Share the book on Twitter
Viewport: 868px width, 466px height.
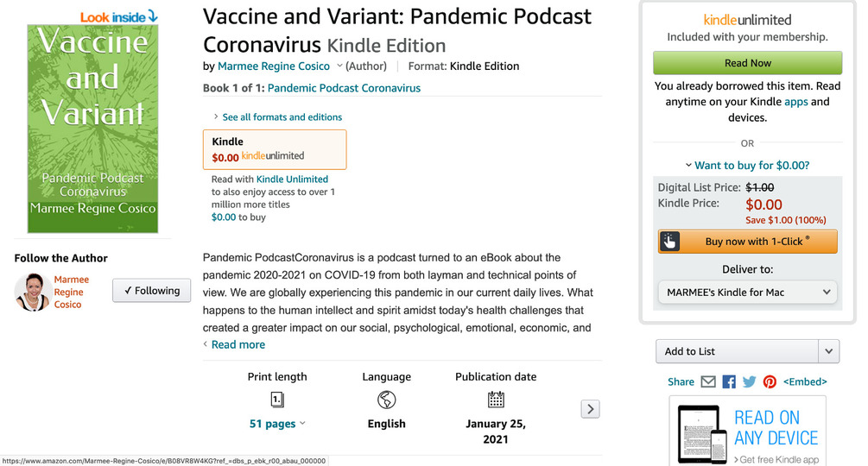pyautogui.click(x=749, y=381)
